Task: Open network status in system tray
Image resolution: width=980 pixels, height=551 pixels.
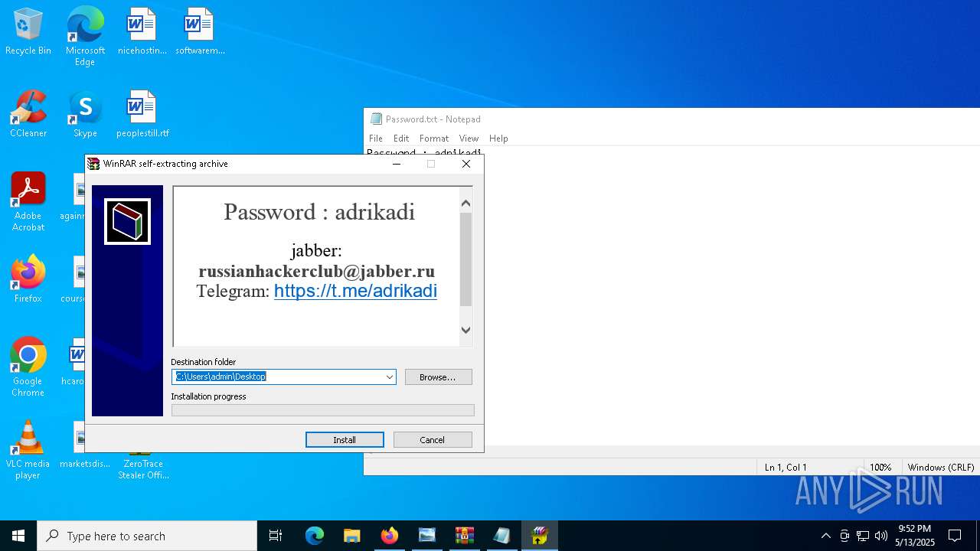Action: (x=863, y=536)
